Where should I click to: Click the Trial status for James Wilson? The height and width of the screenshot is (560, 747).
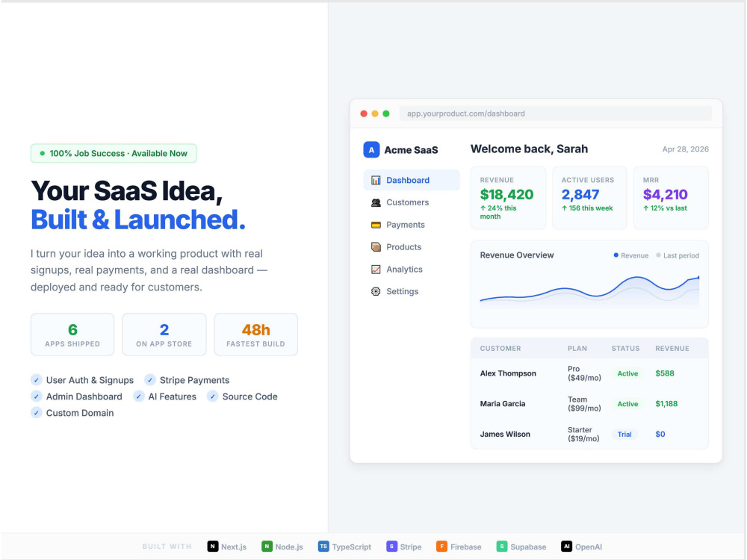pyautogui.click(x=624, y=435)
